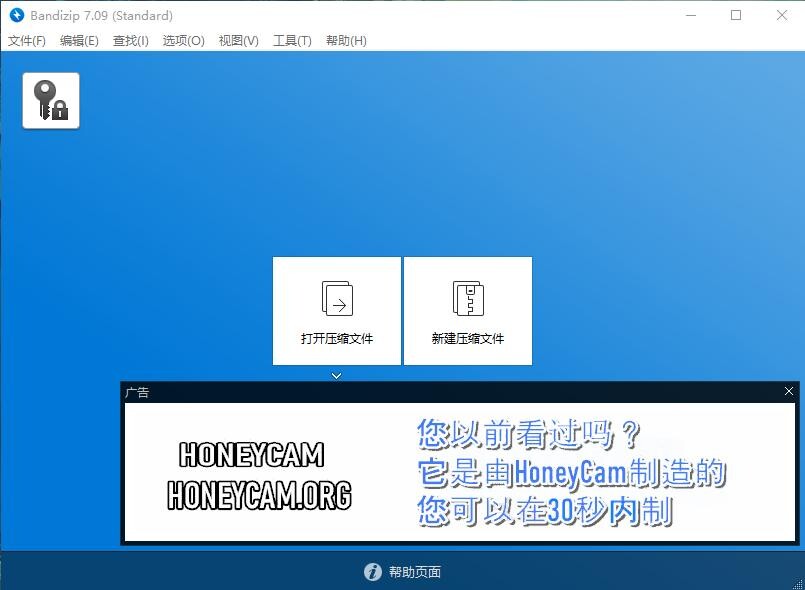This screenshot has width=805, height=590.
Task: Minimize the Bandizip window
Action: pos(691,15)
